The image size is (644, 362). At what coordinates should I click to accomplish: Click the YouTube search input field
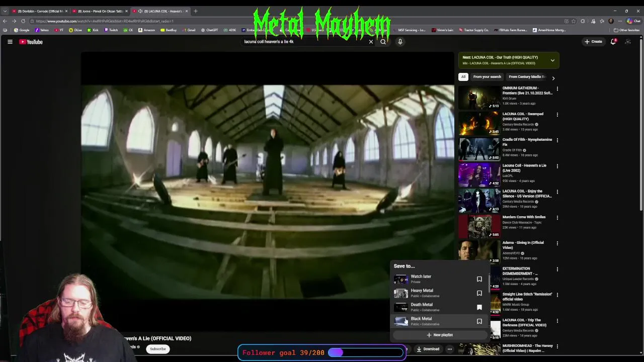tap(304, 42)
